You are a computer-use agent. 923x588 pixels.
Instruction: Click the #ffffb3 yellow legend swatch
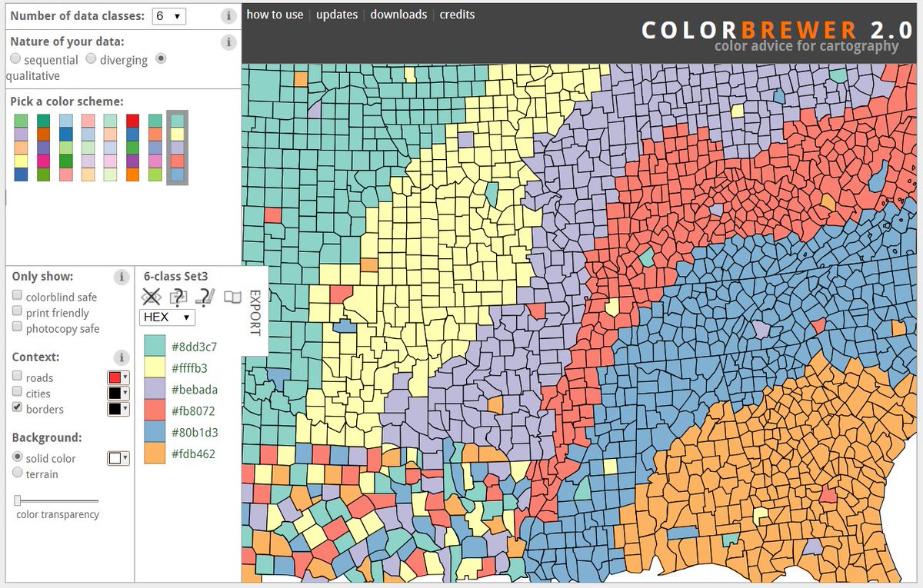point(155,367)
